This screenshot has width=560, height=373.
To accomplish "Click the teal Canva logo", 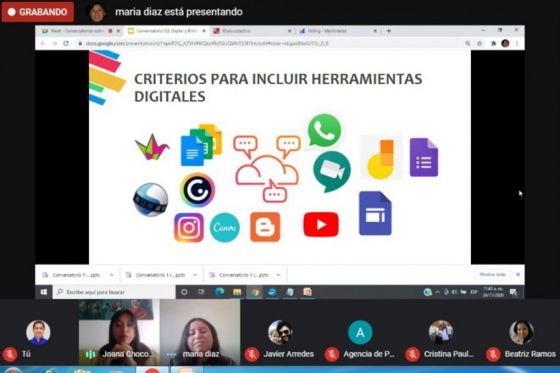I will pyautogui.click(x=225, y=227).
